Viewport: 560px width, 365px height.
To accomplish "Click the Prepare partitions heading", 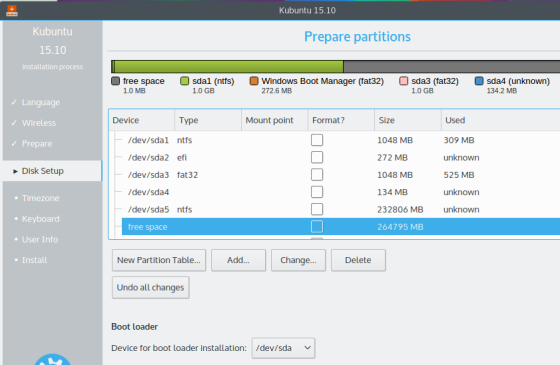I will tap(357, 37).
